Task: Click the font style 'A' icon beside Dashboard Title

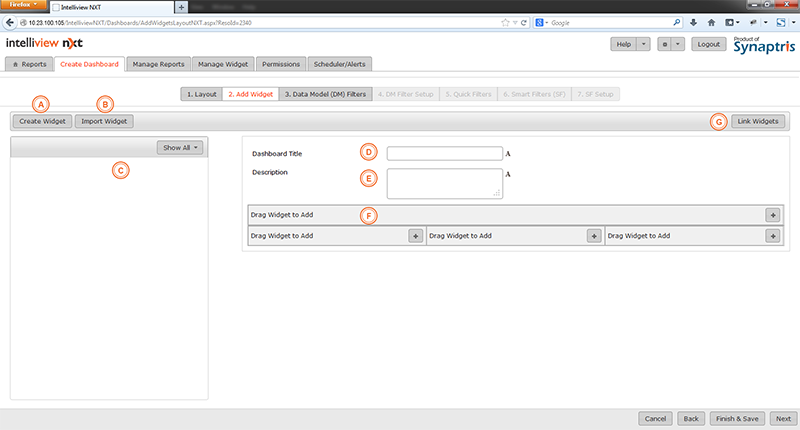Action: tap(508, 155)
